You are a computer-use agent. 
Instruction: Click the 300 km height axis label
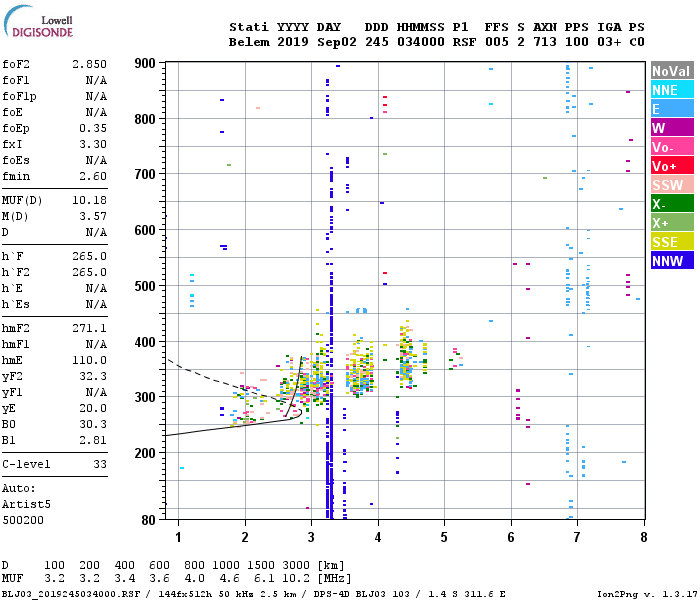click(145, 397)
